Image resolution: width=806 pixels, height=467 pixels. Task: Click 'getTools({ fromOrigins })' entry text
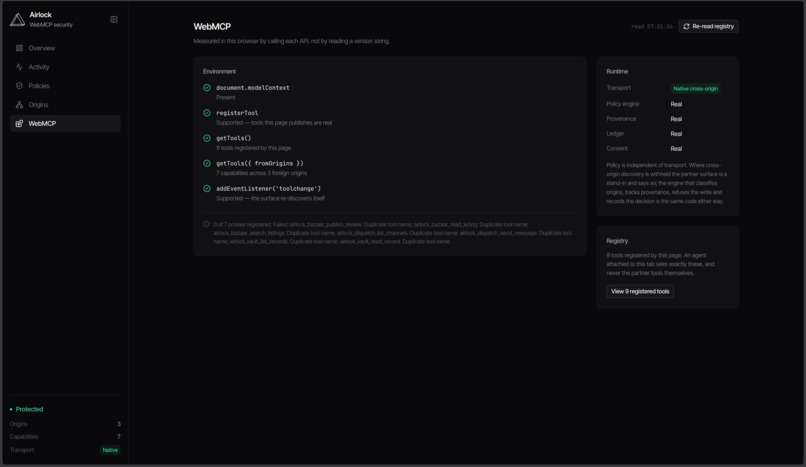(x=260, y=163)
